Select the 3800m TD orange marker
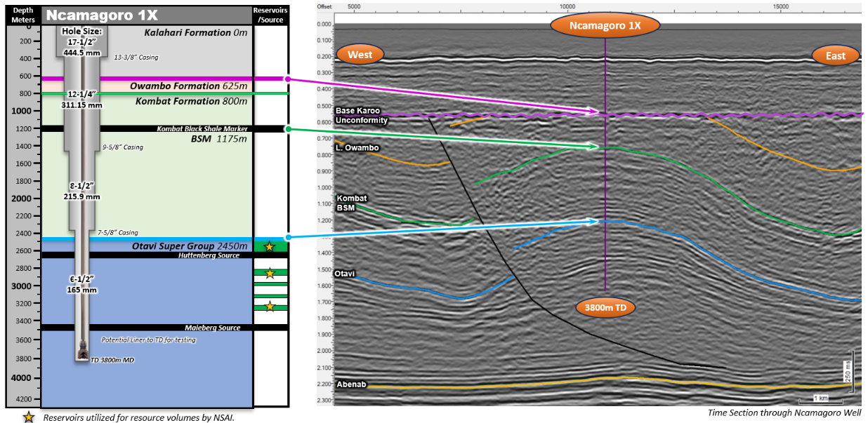 [x=605, y=307]
